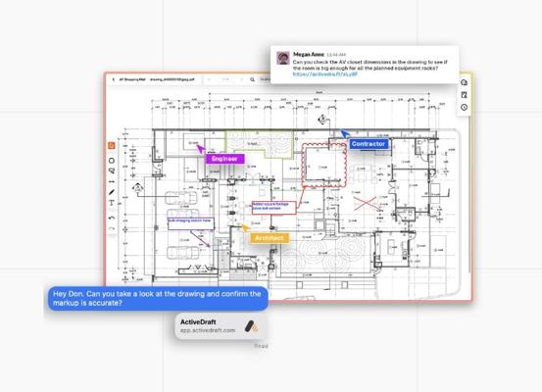
Task: Select the orange rectangle markup tool
Action: tap(112, 146)
